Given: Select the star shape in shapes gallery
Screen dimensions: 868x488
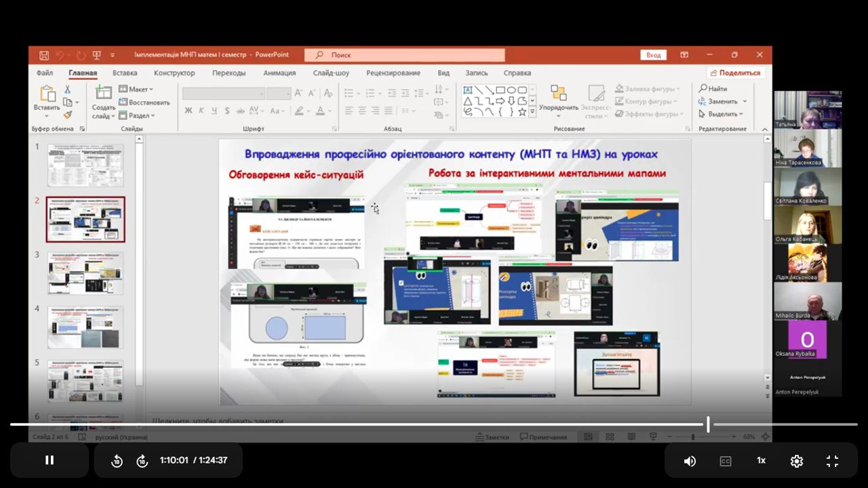Looking at the screenshot, I should pyautogui.click(x=522, y=112).
